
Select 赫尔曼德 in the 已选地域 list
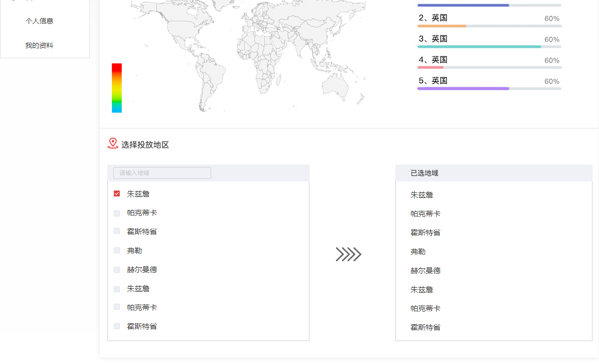tap(425, 271)
